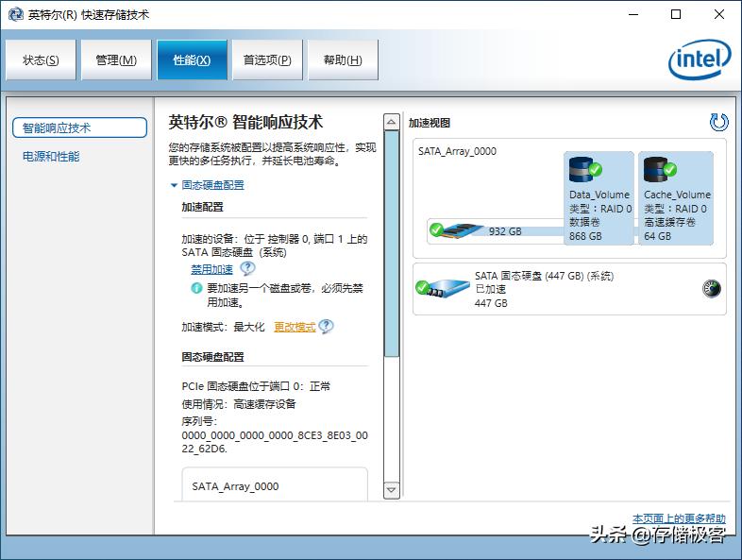The image size is (742, 560).
Task: Collapse the 固态硬盘配置 section
Action: tap(208, 185)
